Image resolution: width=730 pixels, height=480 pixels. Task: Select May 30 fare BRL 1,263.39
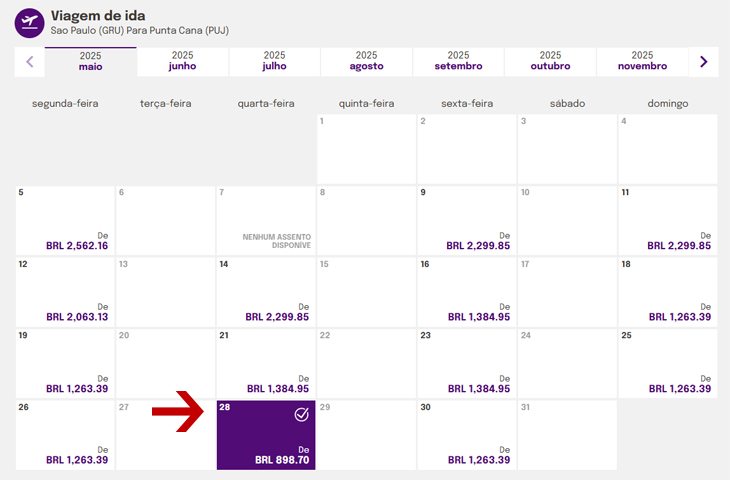pos(467,435)
